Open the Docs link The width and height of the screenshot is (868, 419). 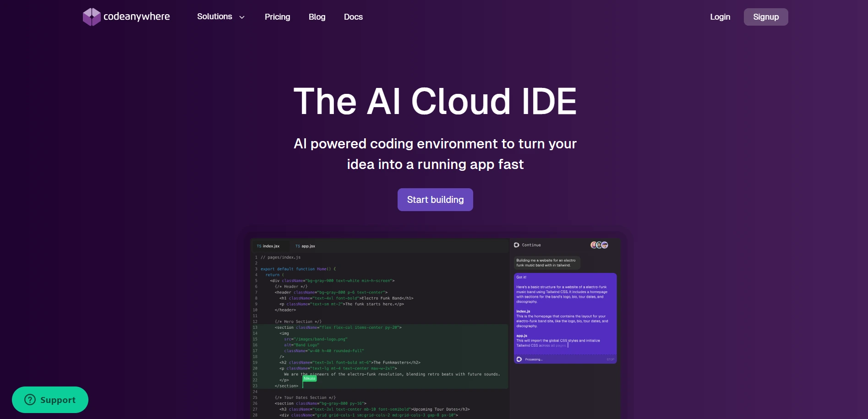(x=353, y=16)
